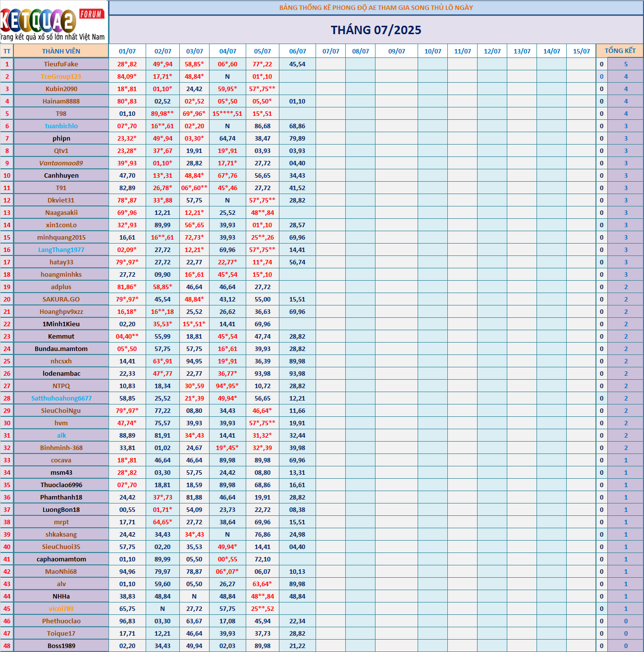Click member name Hainam8888

tap(61, 101)
